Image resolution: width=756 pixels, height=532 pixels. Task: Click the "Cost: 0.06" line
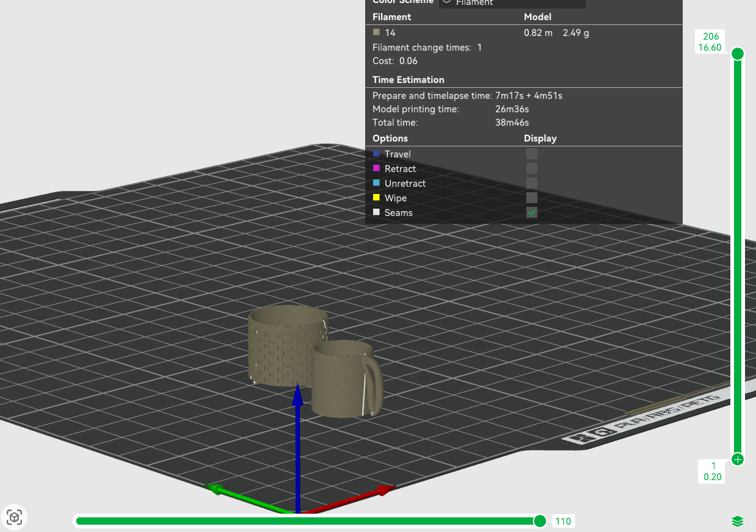point(395,60)
